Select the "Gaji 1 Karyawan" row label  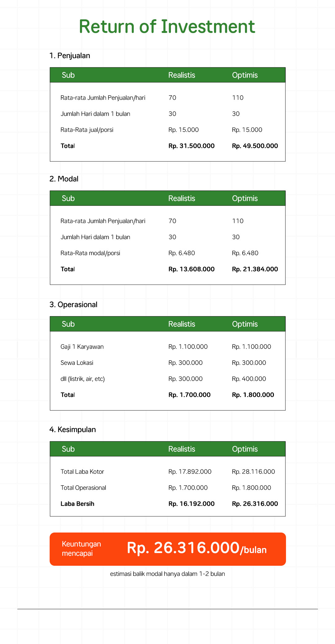click(82, 347)
